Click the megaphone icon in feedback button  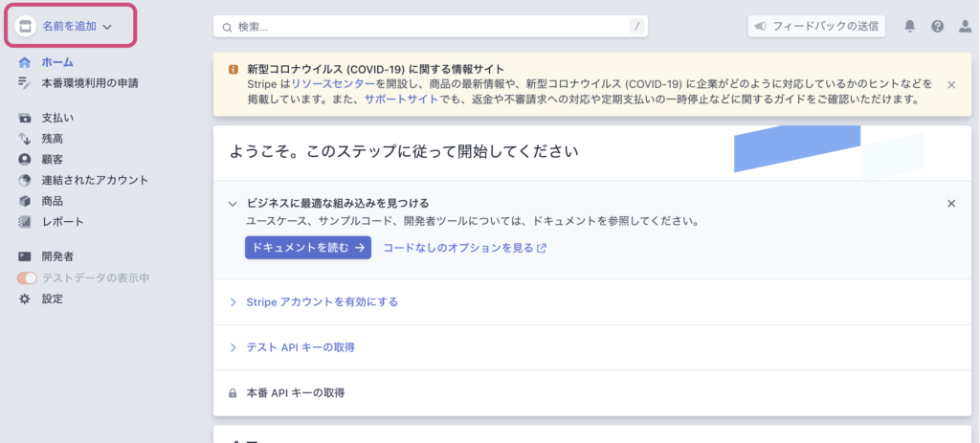click(x=759, y=26)
